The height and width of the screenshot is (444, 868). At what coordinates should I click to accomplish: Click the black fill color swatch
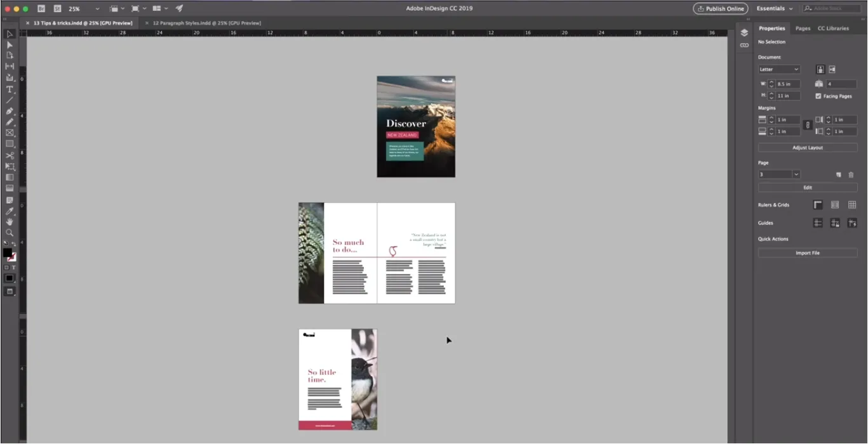[8, 252]
